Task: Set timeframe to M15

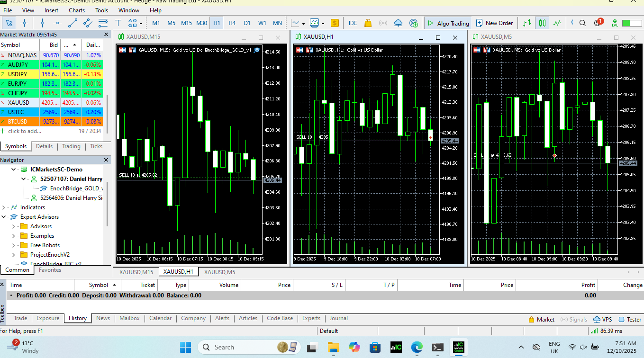Action: pos(186,23)
